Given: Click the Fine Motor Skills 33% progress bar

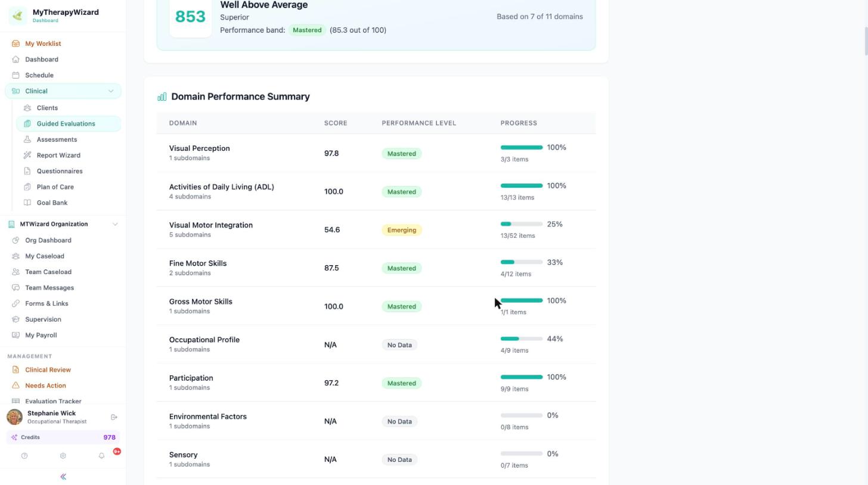Looking at the screenshot, I should [522, 262].
